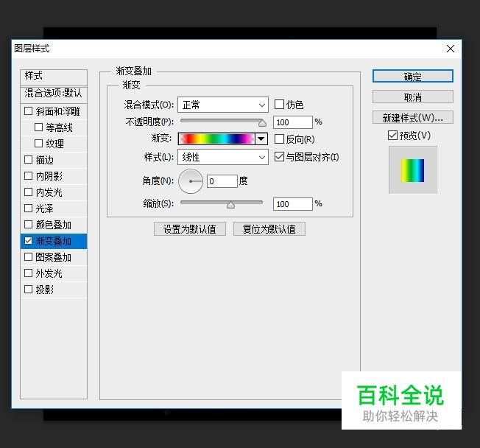480x448 pixels.
Task: Click 复位为默认值 button
Action: (269, 229)
